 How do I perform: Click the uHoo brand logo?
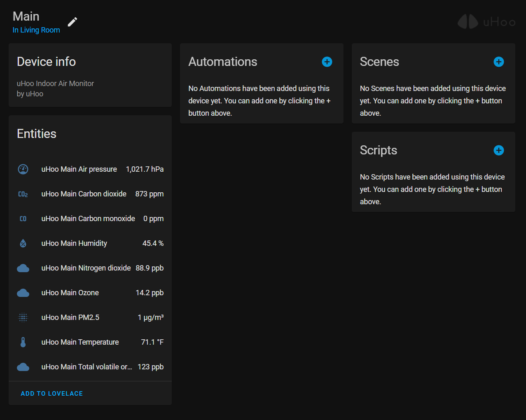point(486,22)
